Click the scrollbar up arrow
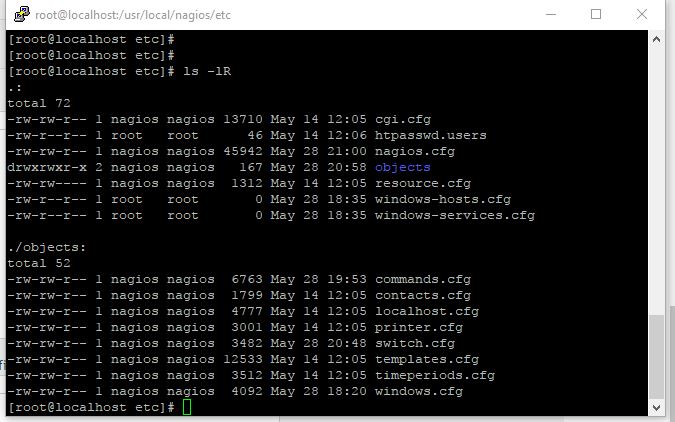Image resolution: width=675 pixels, height=422 pixels. [x=656, y=39]
